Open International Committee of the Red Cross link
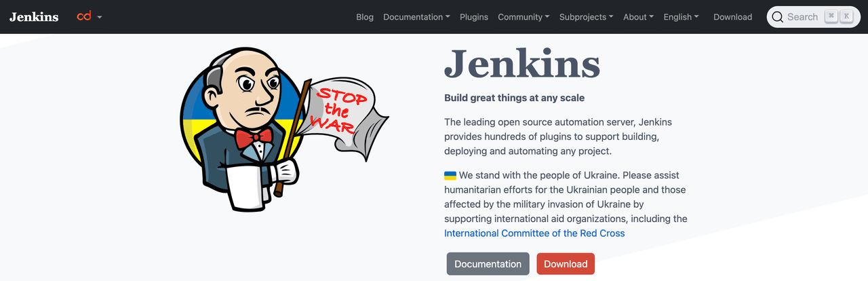868x281 pixels. (x=534, y=233)
